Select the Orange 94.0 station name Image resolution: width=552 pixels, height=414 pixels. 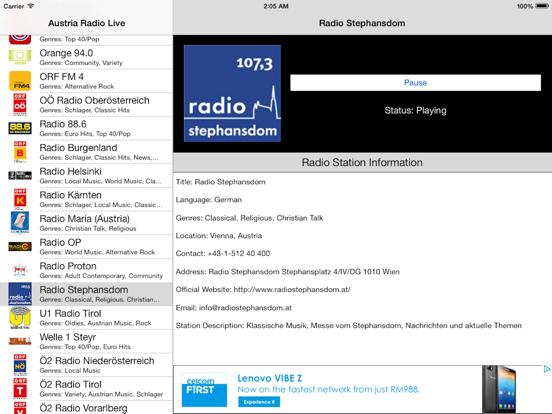coord(66,53)
